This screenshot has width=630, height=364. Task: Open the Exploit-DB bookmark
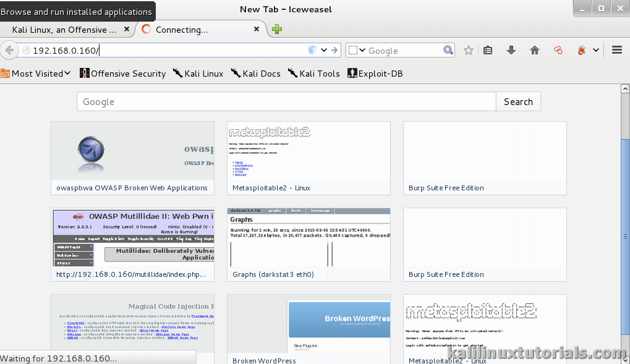pyautogui.click(x=373, y=73)
